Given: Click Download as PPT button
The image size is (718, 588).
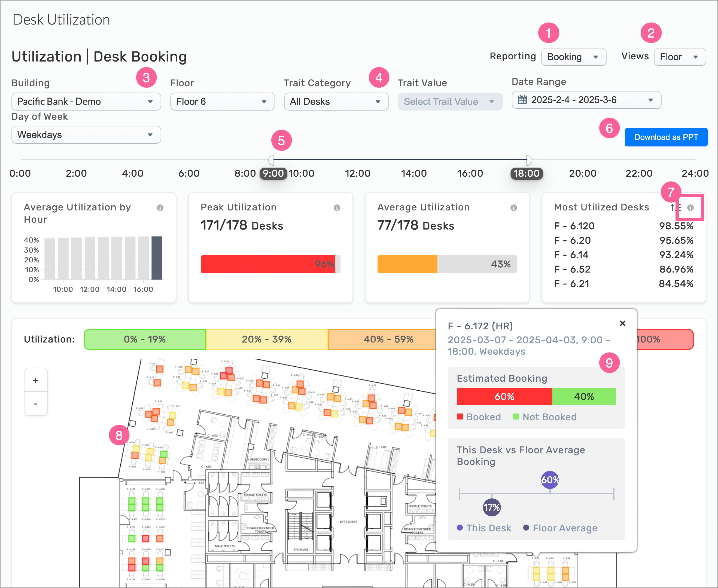Looking at the screenshot, I should (x=666, y=137).
